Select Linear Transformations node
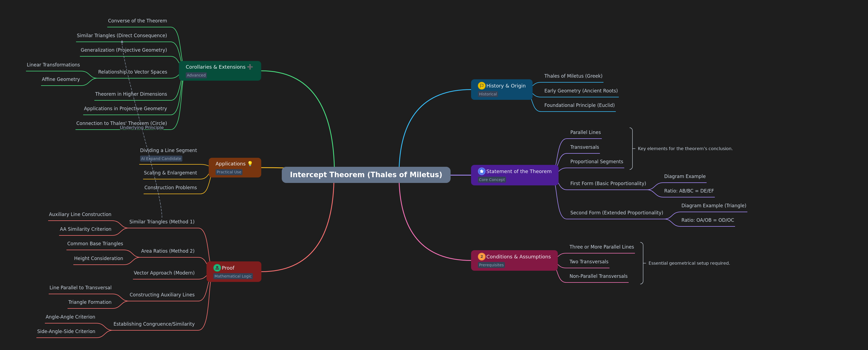 click(53, 65)
